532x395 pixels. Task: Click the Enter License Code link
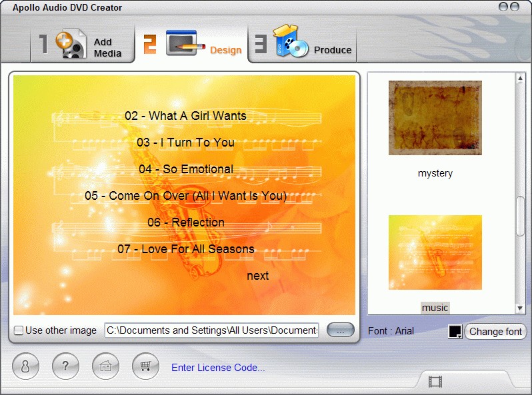218,368
